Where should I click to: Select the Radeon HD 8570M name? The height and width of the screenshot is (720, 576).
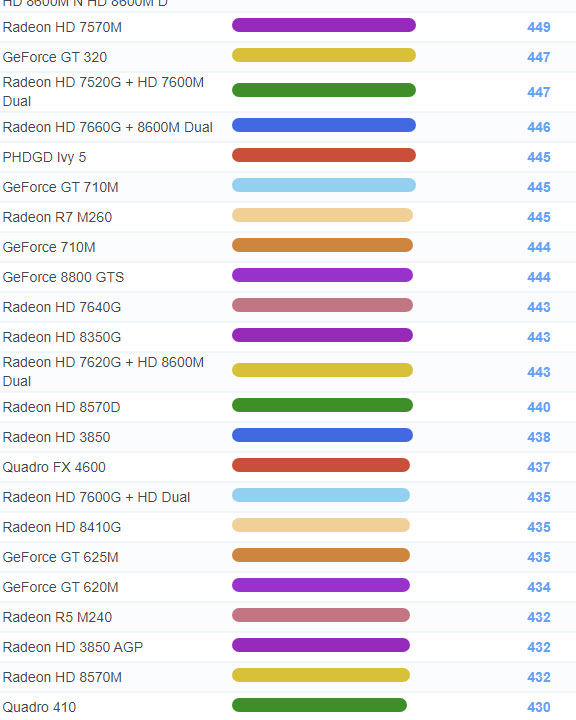62,677
